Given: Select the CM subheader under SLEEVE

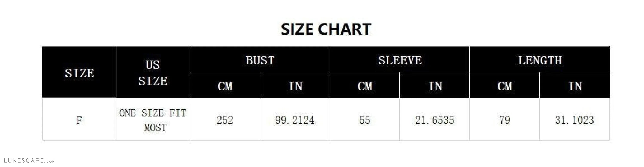Looking at the screenshot, I should coord(365,85).
